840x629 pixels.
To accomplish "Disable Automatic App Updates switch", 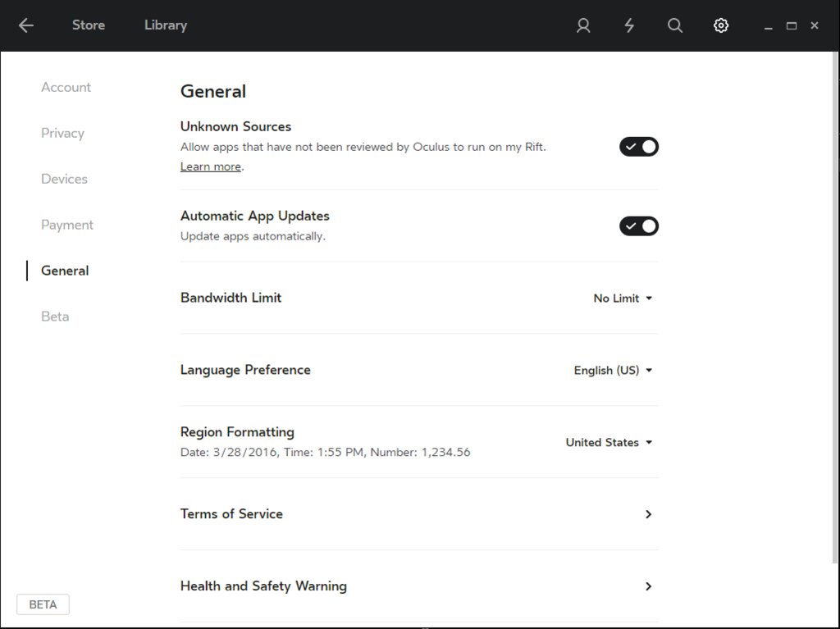I will pos(639,226).
